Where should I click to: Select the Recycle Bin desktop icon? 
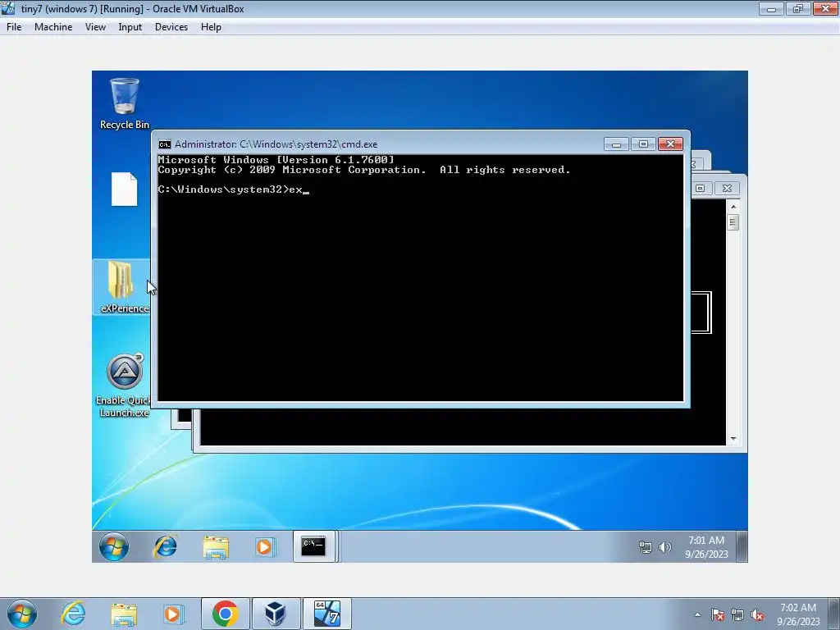125,103
